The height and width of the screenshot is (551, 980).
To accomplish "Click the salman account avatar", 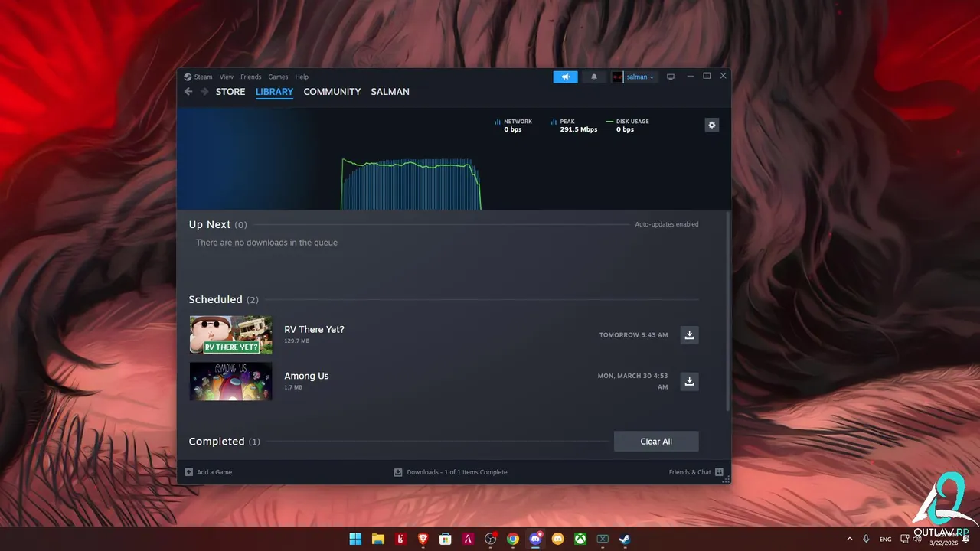I will tap(617, 77).
